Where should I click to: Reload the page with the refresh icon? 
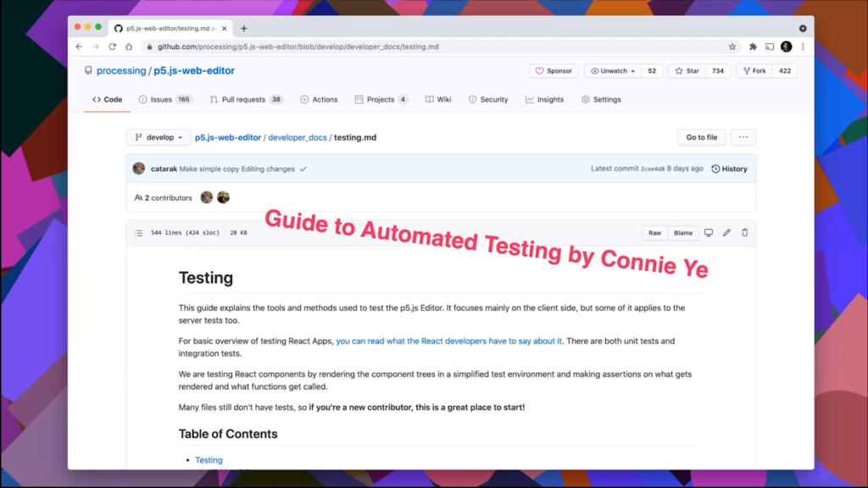[113, 47]
